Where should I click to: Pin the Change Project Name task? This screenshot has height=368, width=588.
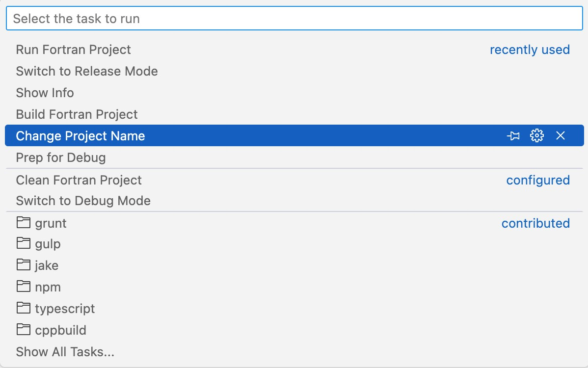(x=513, y=136)
